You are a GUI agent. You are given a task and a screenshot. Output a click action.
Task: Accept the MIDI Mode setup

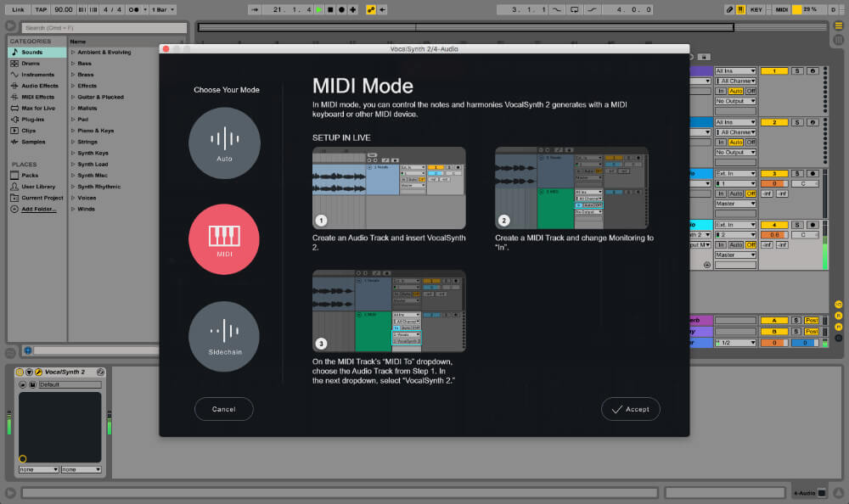(631, 409)
